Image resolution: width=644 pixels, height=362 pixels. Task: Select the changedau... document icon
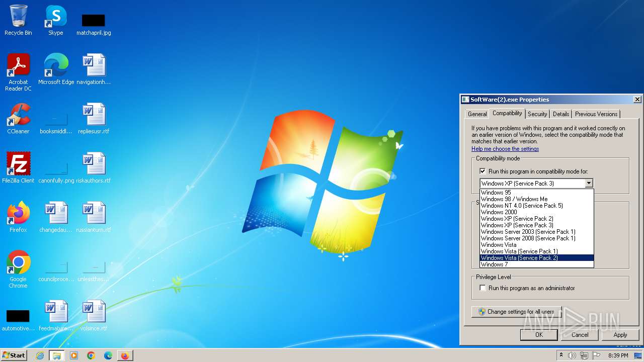56,217
